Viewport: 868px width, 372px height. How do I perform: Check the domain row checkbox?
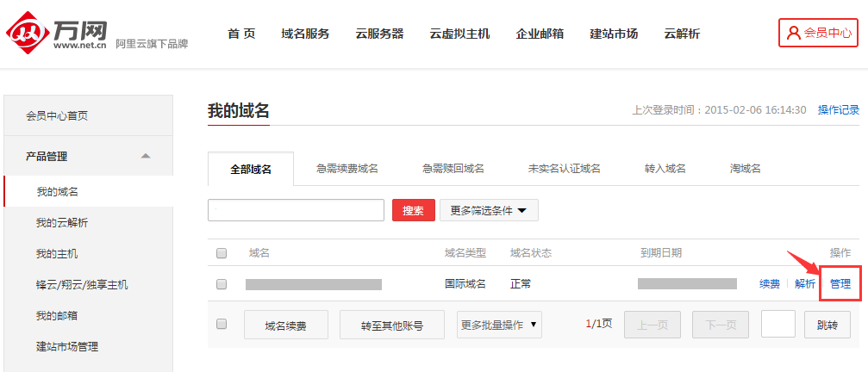(222, 283)
